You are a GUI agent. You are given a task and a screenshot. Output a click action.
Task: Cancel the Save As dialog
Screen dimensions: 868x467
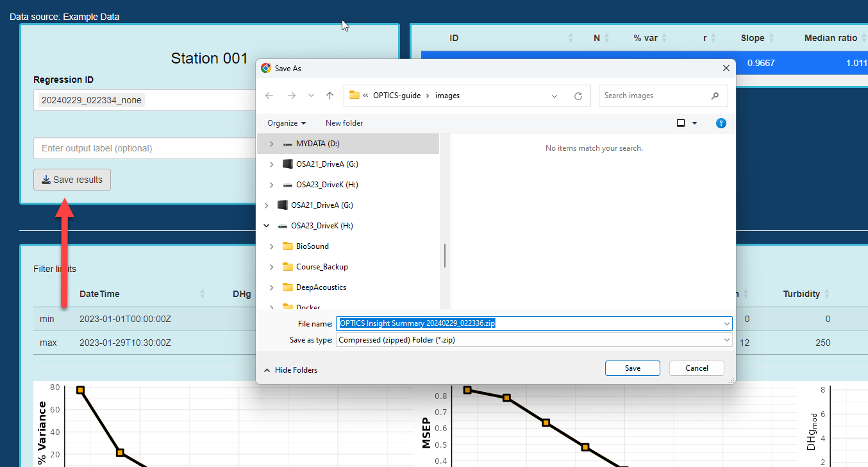point(696,368)
